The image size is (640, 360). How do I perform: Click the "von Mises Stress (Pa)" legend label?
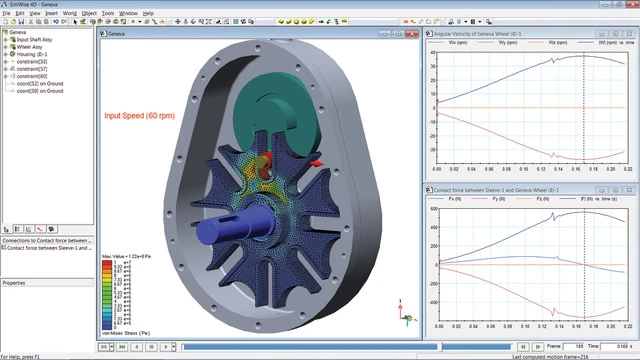tap(126, 333)
